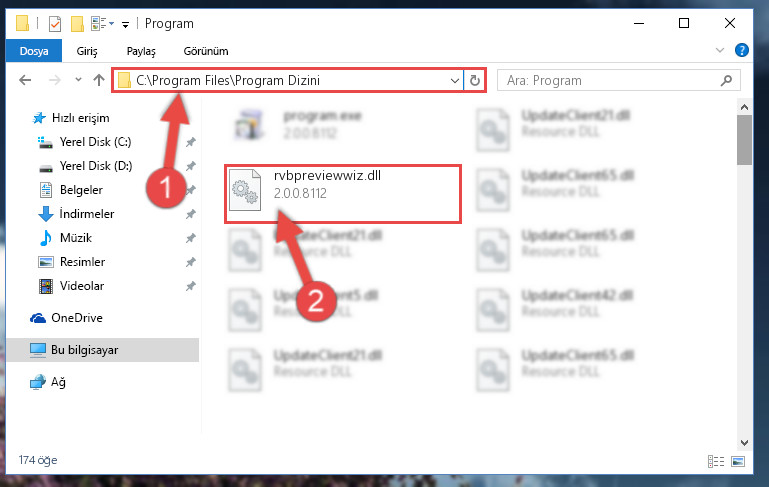The height and width of the screenshot is (487, 769).
Task: Open recent locations dropdown arrow
Action: [x=78, y=79]
